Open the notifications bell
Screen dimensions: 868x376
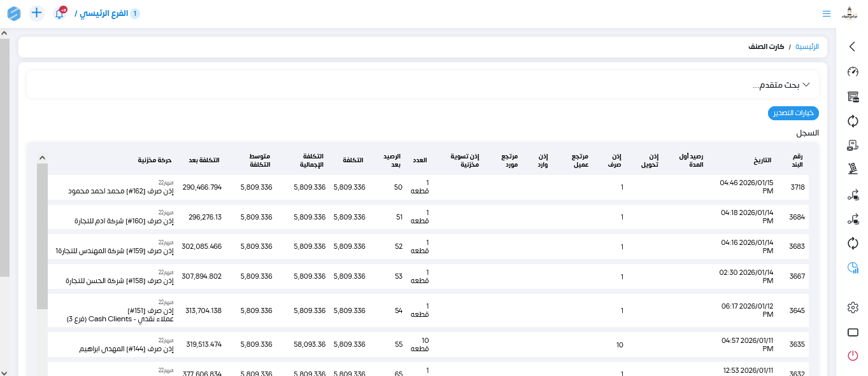(59, 13)
